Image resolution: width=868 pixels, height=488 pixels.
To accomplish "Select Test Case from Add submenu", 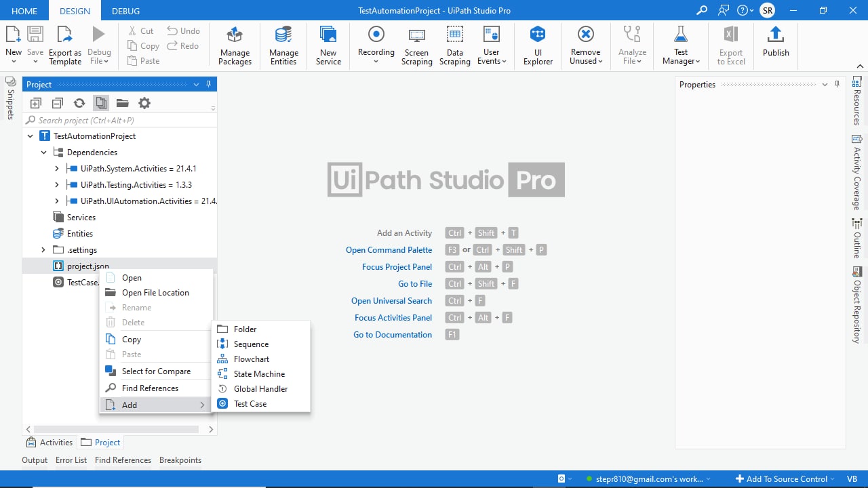I will coord(261,404).
